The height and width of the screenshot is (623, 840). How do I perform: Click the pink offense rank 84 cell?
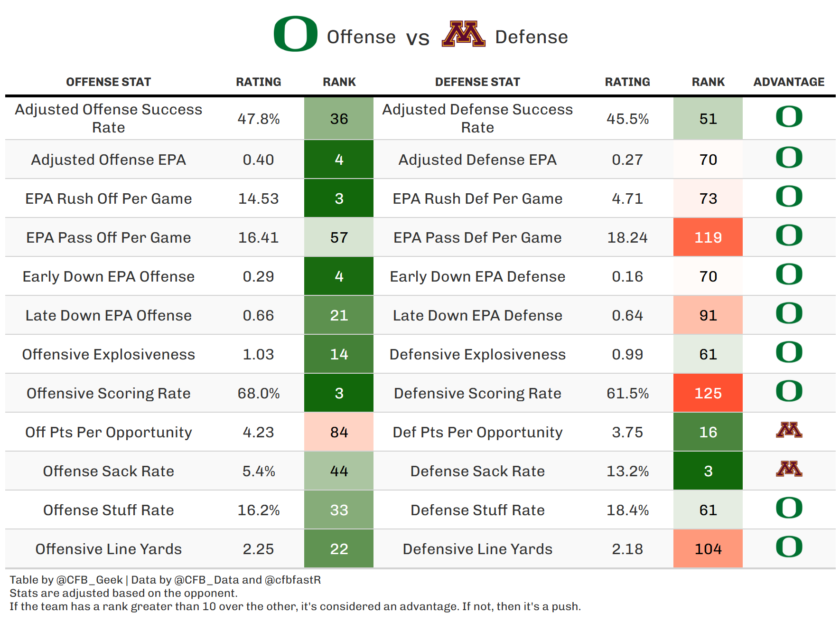[339, 432]
